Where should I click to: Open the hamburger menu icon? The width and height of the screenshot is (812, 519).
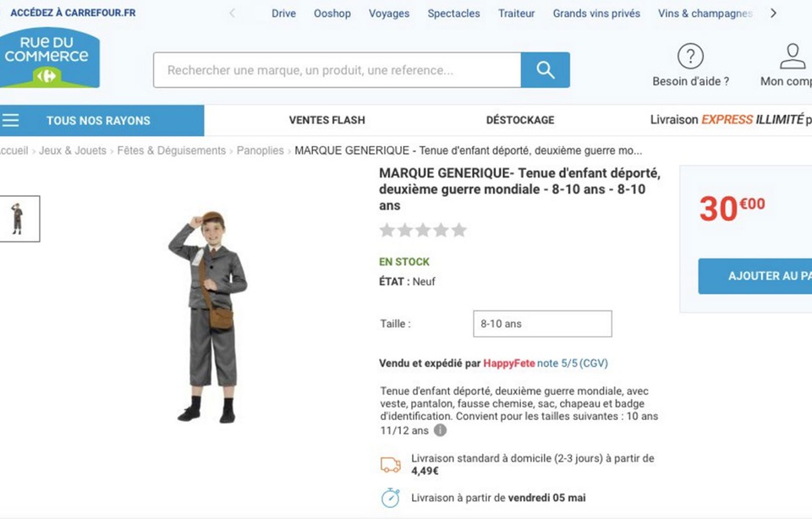10,120
